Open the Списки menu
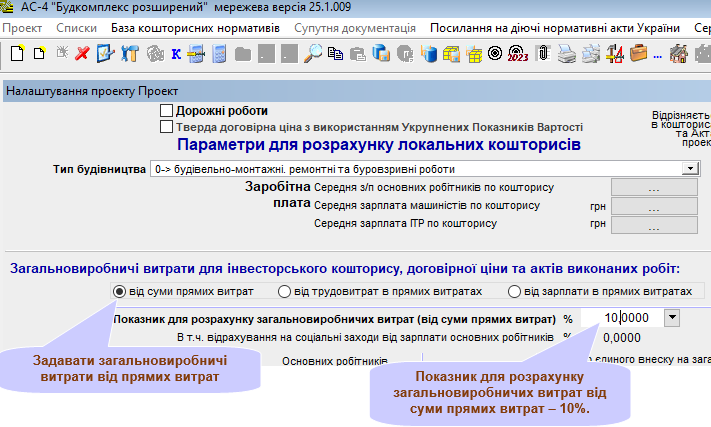 point(77,28)
